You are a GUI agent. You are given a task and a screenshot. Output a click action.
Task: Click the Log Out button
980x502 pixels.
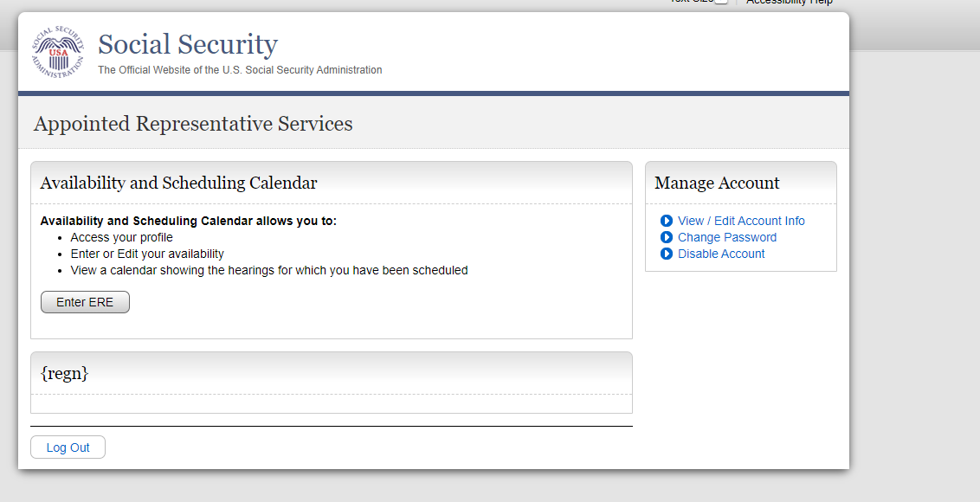click(x=68, y=447)
